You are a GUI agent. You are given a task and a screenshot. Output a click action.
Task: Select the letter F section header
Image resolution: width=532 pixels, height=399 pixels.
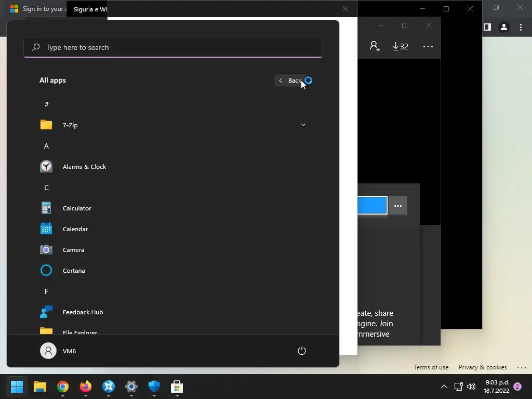click(x=46, y=291)
